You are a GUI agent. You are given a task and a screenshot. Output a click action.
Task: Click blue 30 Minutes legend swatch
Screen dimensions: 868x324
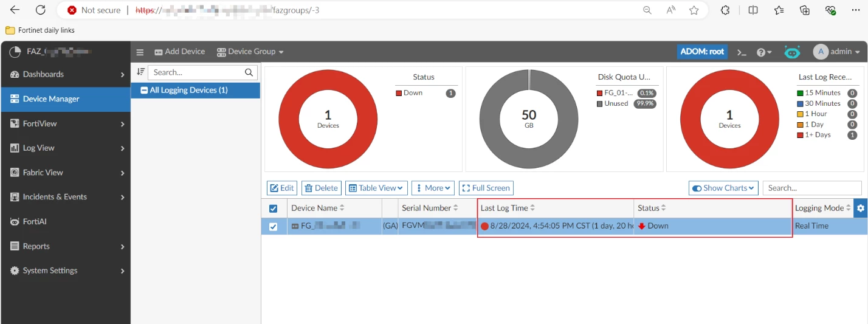click(x=800, y=103)
